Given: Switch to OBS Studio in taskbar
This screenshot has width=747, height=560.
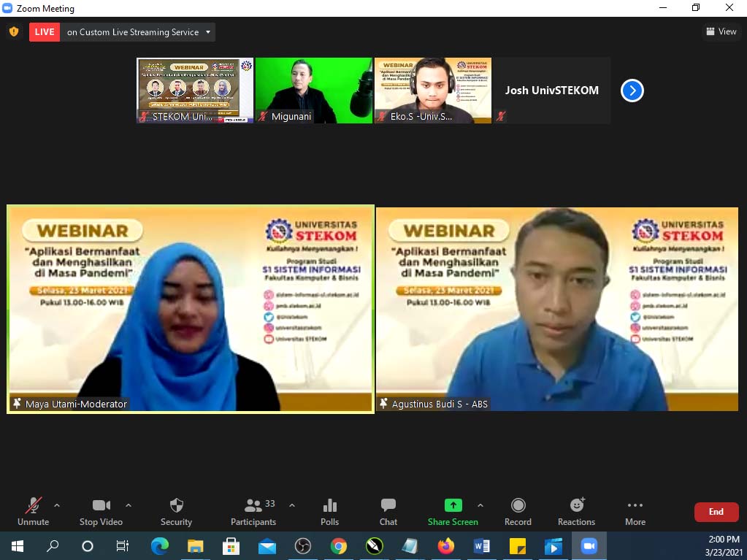Looking at the screenshot, I should tap(303, 545).
